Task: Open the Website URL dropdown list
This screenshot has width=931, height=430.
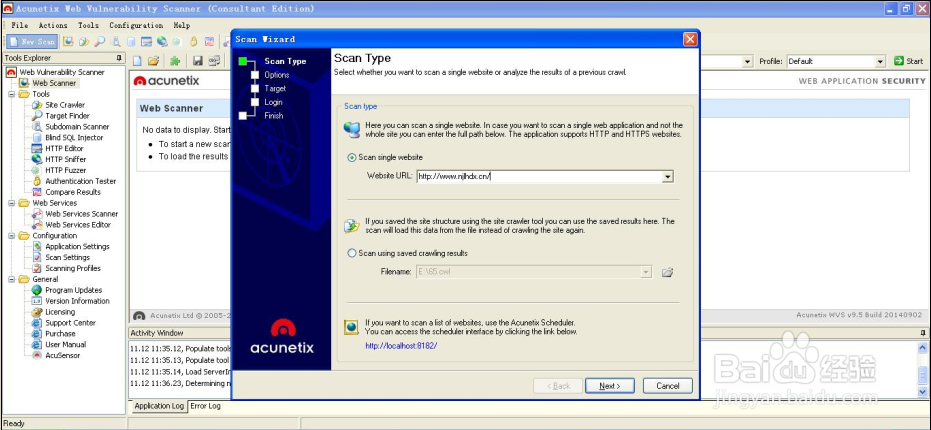Action: pos(667,176)
